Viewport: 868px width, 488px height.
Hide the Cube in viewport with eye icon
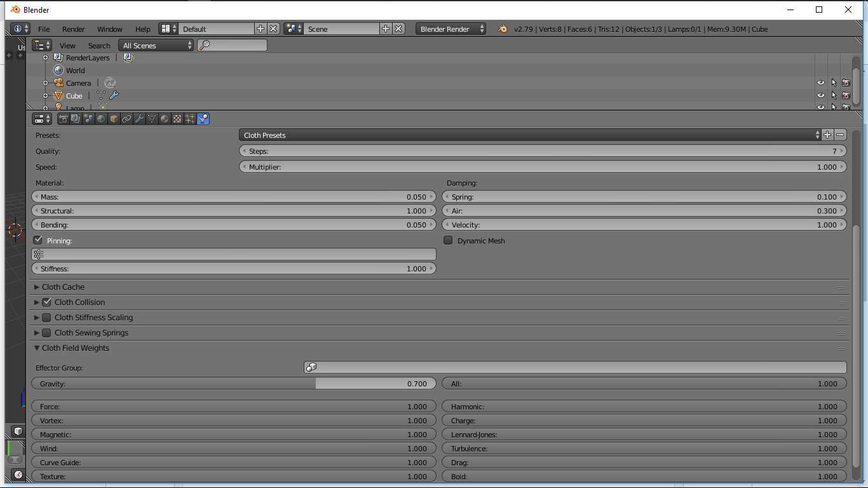[821, 95]
